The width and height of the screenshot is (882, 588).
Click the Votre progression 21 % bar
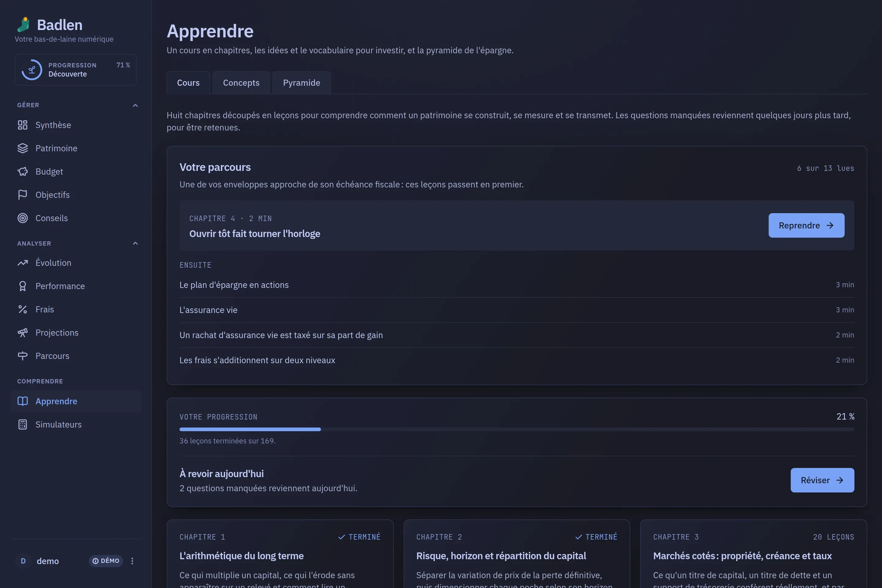pos(517,429)
